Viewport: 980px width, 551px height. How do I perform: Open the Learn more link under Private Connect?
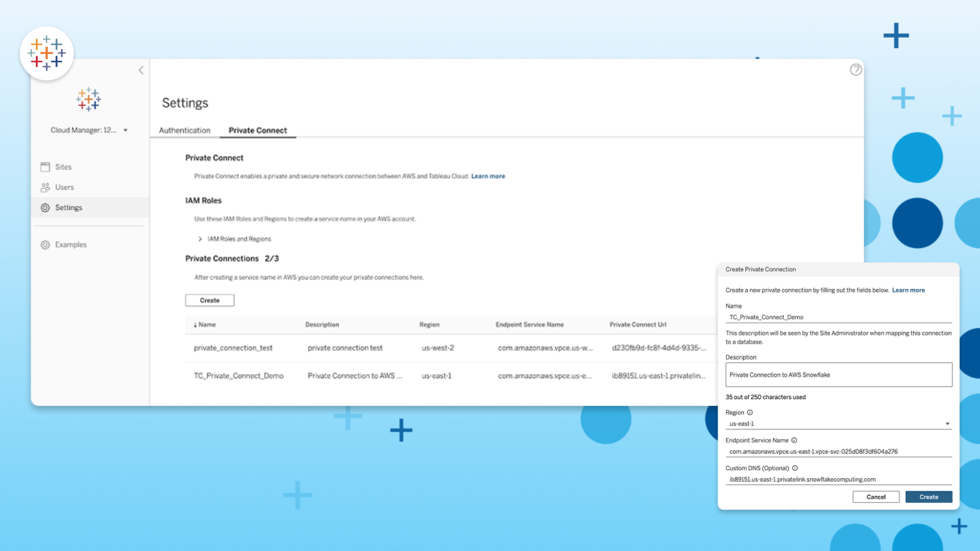click(488, 176)
